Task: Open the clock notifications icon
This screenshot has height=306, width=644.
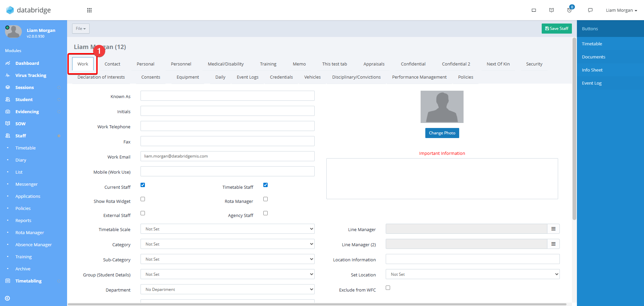Action: point(570,10)
